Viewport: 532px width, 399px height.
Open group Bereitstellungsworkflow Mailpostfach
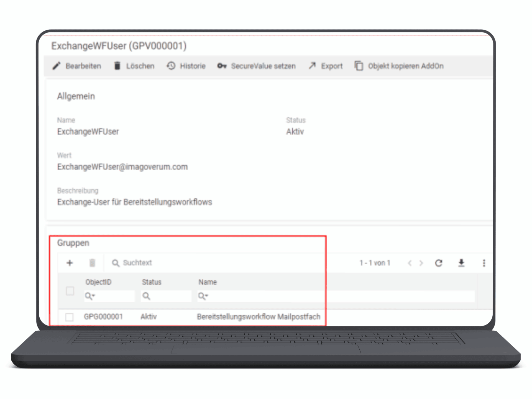point(259,316)
